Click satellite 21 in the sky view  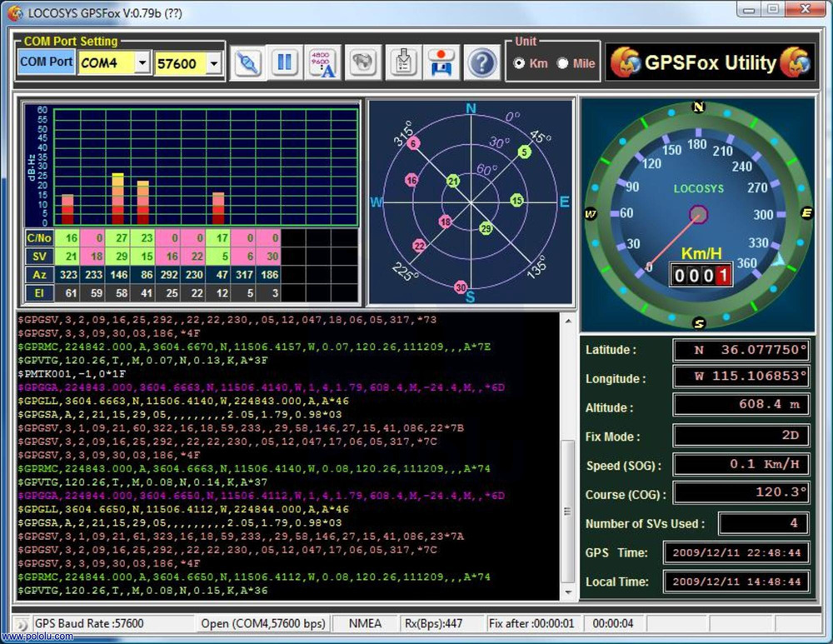pyautogui.click(x=452, y=181)
